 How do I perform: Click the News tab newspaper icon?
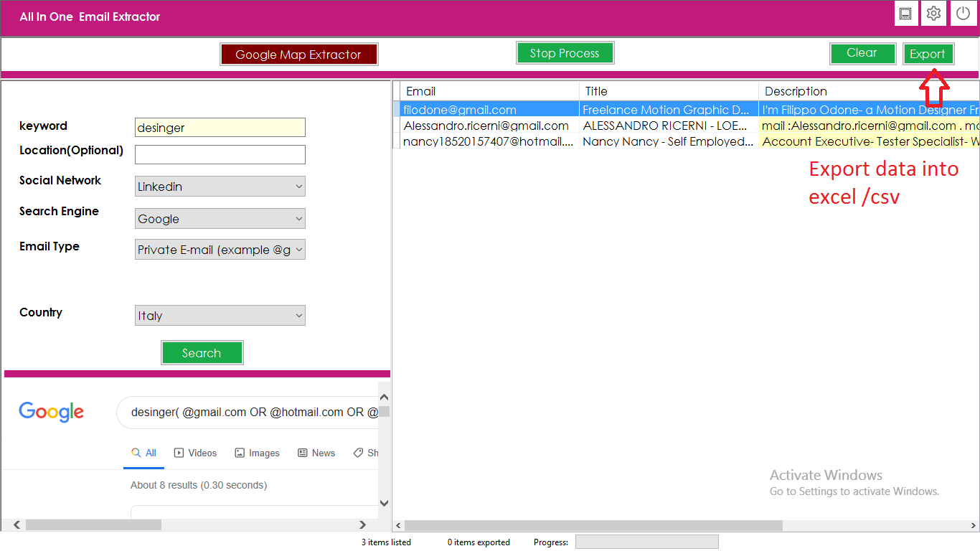pos(303,453)
